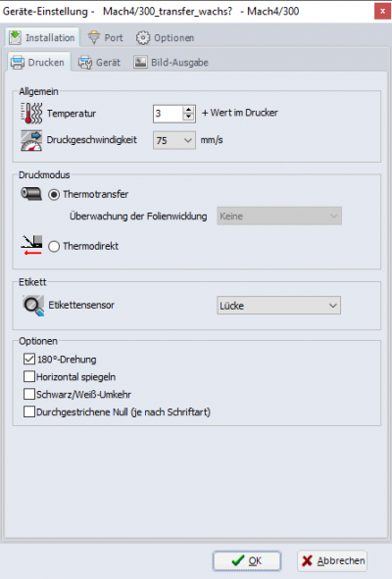Click the Etikettensensor magnifier icon

[x=33, y=306]
